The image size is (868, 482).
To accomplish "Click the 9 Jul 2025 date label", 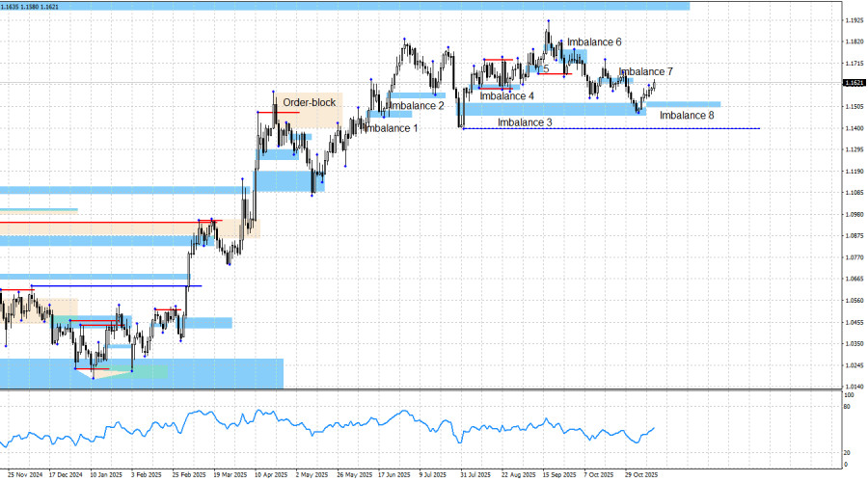I will coord(433,475).
